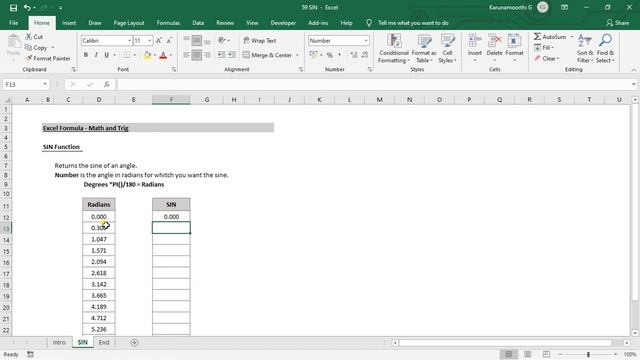Image resolution: width=640 pixels, height=360 pixels.
Task: Open Find & Select magnifier
Action: (x=605, y=49)
